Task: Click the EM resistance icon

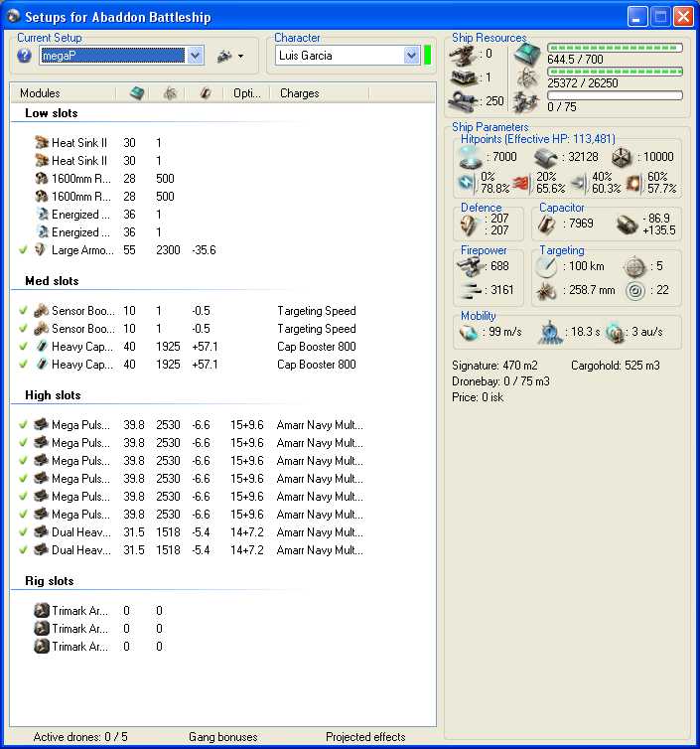Action: pos(466,183)
